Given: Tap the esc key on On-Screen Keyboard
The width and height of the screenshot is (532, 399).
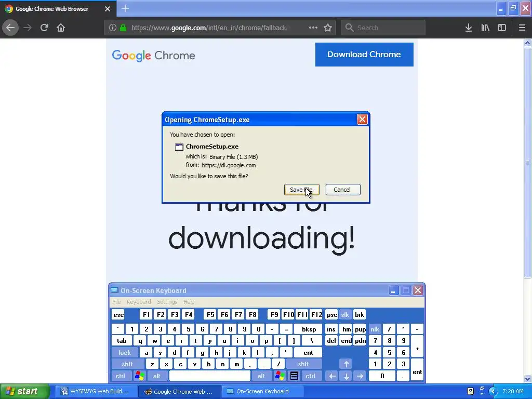Looking at the screenshot, I should (118, 315).
